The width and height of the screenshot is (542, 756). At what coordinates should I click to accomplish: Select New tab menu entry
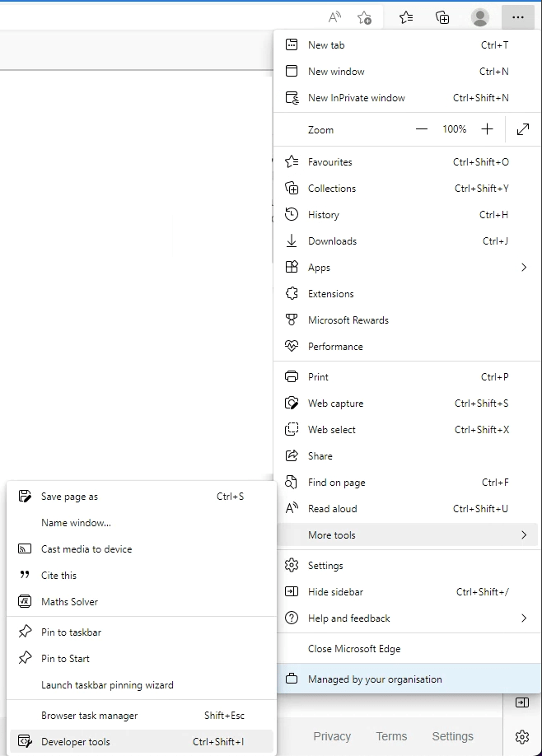(x=407, y=44)
